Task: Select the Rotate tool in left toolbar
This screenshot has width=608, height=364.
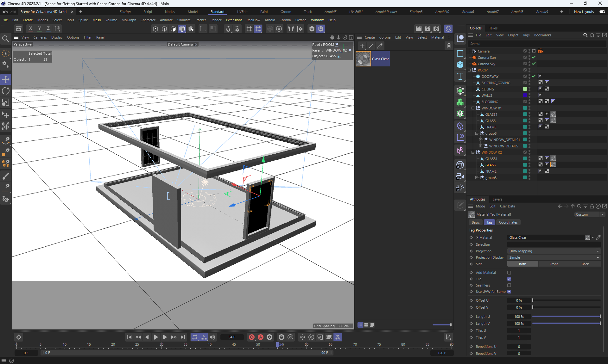Action: [6, 91]
